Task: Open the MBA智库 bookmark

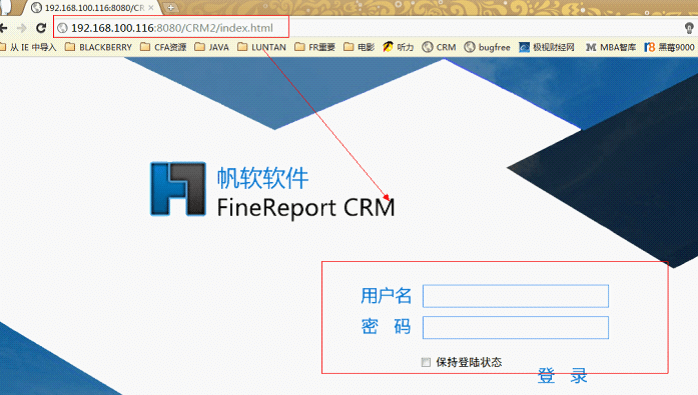Action: [x=610, y=47]
